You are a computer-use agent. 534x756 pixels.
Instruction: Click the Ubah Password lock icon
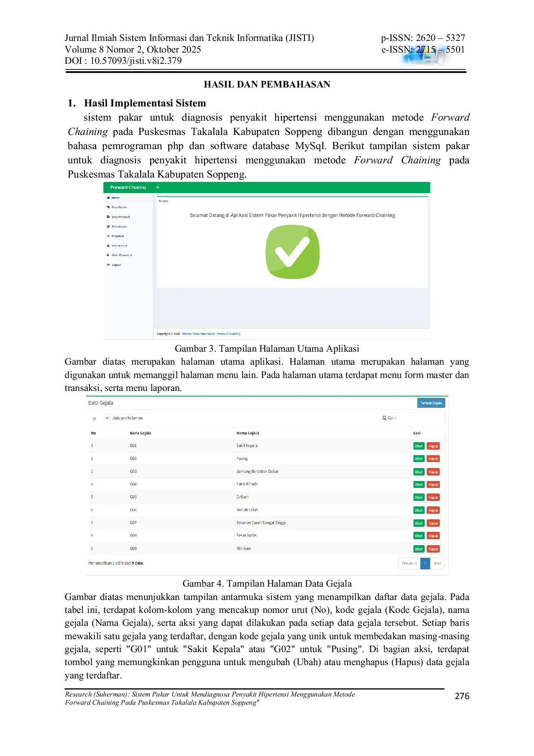[x=109, y=255]
